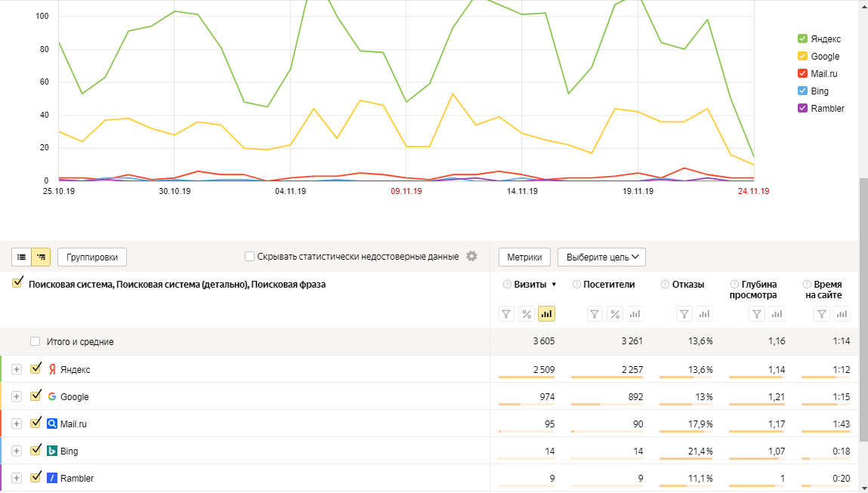This screenshot has height=493, width=868.
Task: Open the Глубина просмотра column filter
Action: (757, 314)
